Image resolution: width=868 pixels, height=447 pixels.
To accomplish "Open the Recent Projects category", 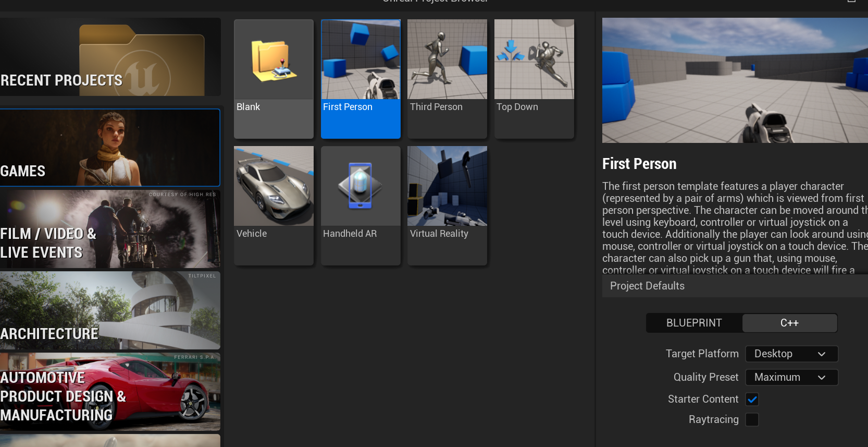I will (x=110, y=57).
